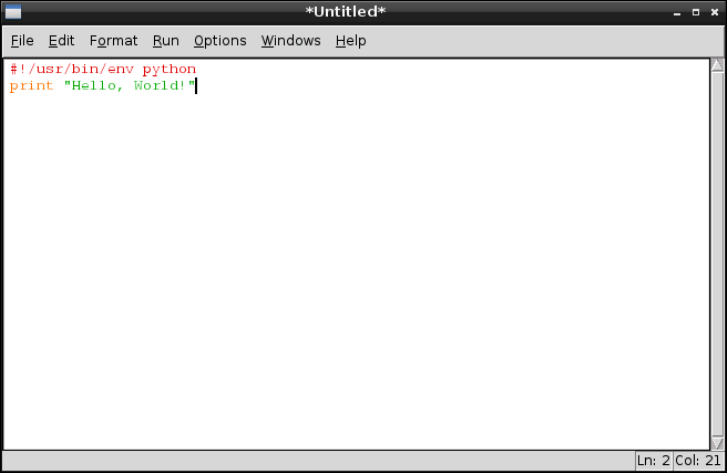Open the Edit menu
This screenshot has width=727, height=473.
[x=61, y=41]
